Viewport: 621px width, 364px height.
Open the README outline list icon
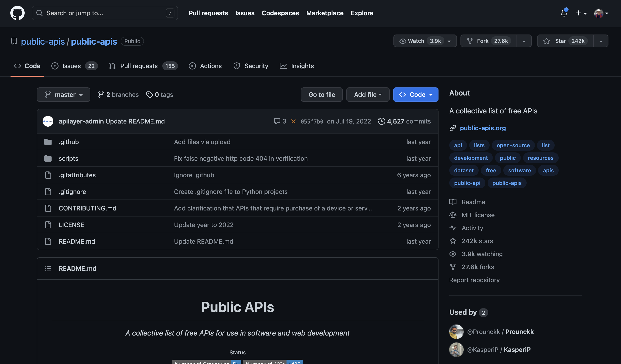click(48, 268)
